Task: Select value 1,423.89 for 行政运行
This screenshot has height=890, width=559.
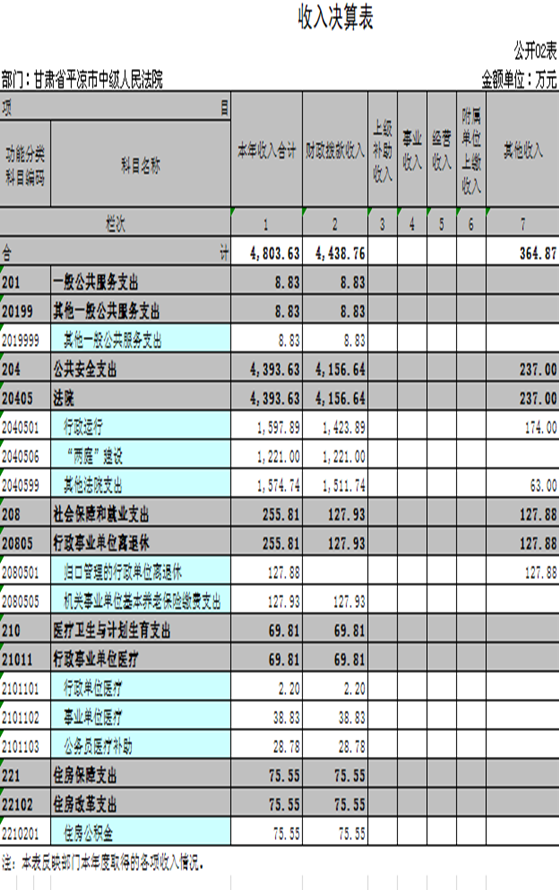Action: click(344, 427)
